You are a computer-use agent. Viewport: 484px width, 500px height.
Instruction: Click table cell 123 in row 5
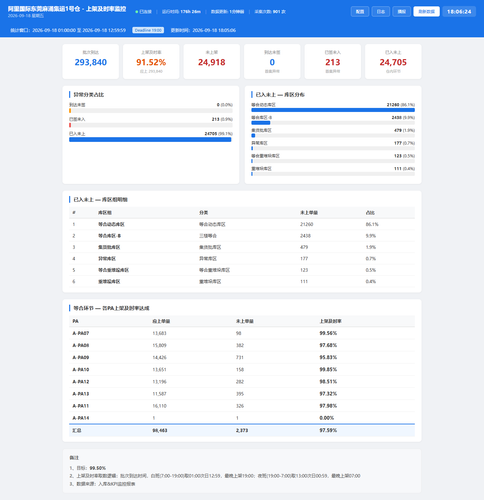click(x=304, y=270)
